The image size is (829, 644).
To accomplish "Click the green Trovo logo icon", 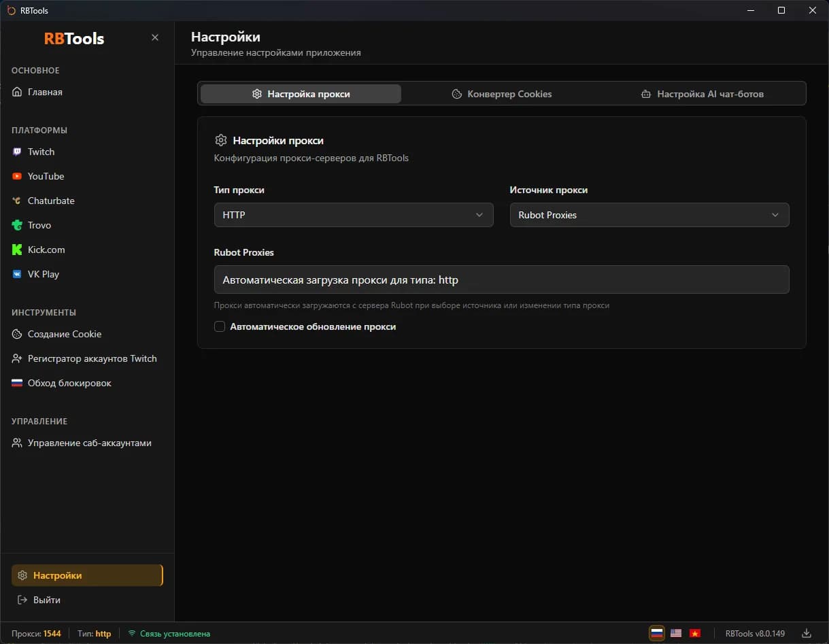I will 17,225.
